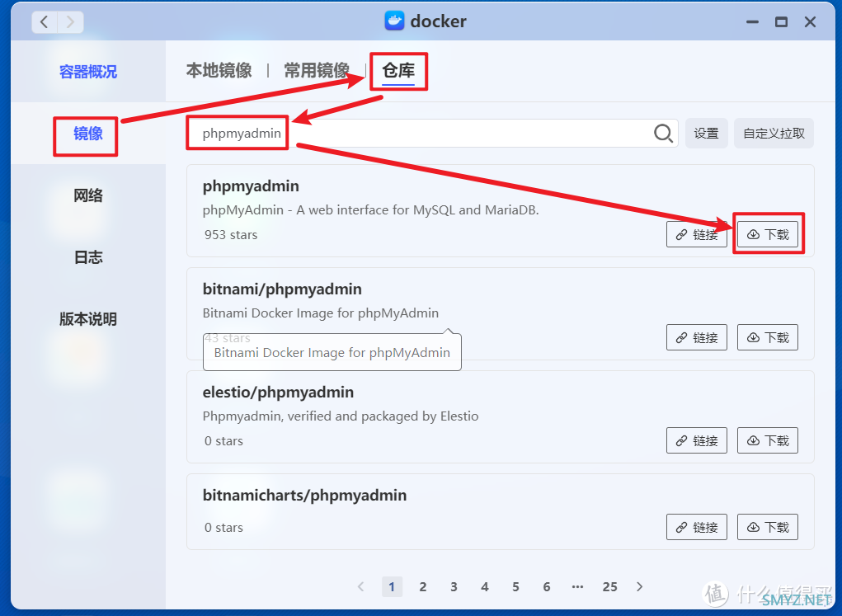The width and height of the screenshot is (842, 616).
Task: Click 链接 for elestio/phpmyadmin
Action: click(697, 440)
